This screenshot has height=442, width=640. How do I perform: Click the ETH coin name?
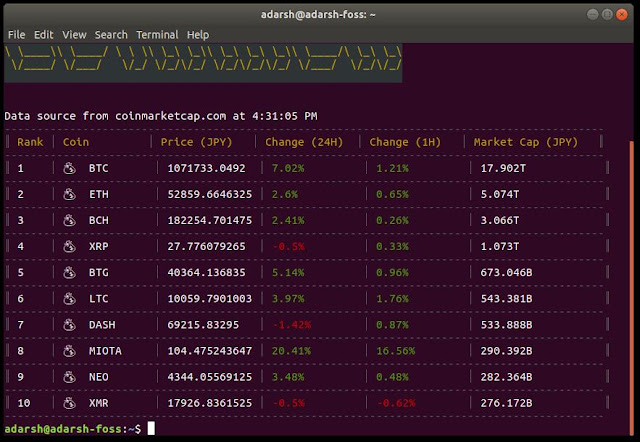(x=99, y=194)
